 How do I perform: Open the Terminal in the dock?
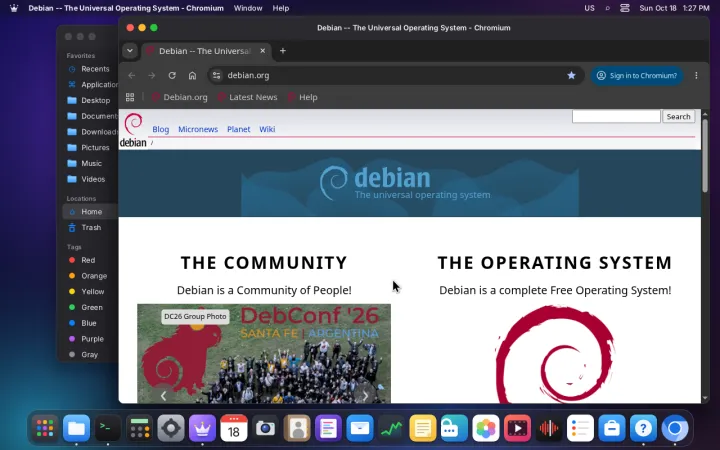(108, 428)
